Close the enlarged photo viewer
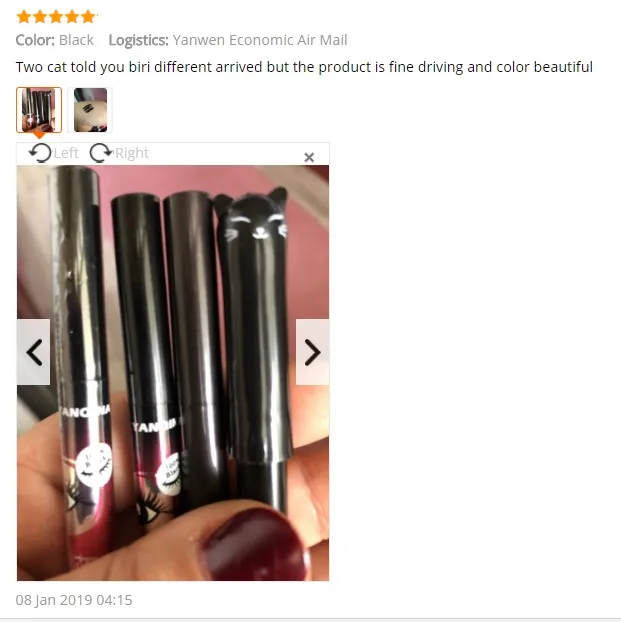Image resolution: width=621 pixels, height=622 pixels. click(309, 157)
